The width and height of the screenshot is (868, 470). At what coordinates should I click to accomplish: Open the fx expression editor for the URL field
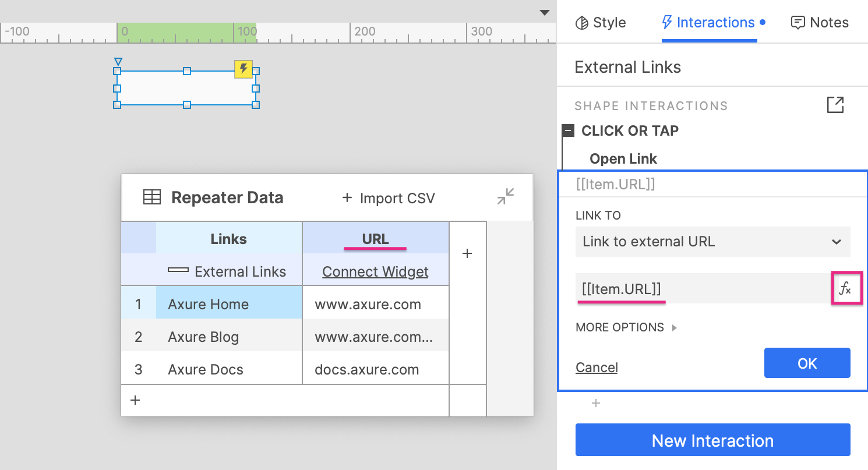coord(846,288)
